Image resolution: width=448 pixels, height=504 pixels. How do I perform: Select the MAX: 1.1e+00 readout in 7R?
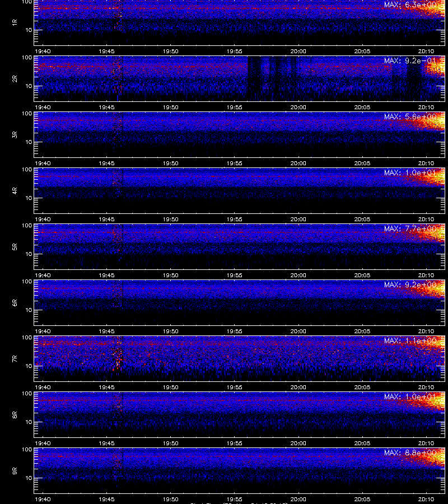click(410, 340)
